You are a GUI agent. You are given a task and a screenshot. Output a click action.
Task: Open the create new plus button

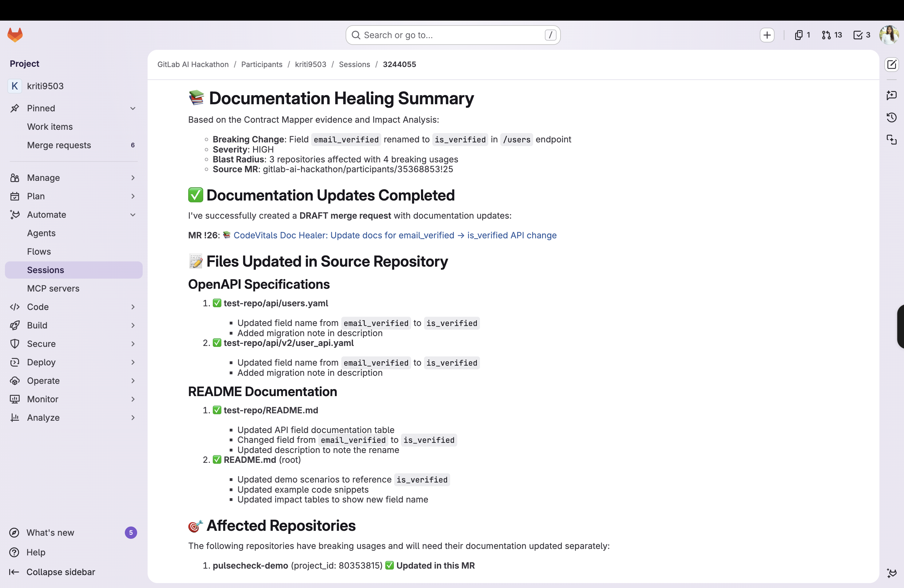(x=767, y=35)
